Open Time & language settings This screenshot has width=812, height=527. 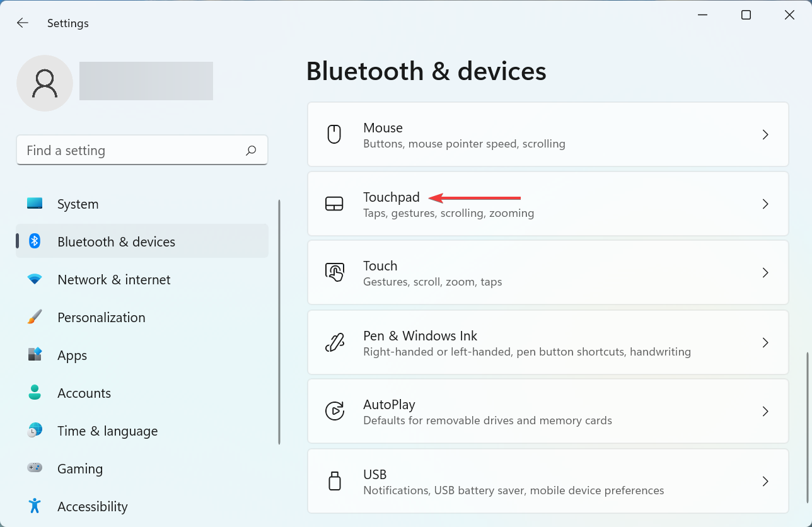coord(107,431)
